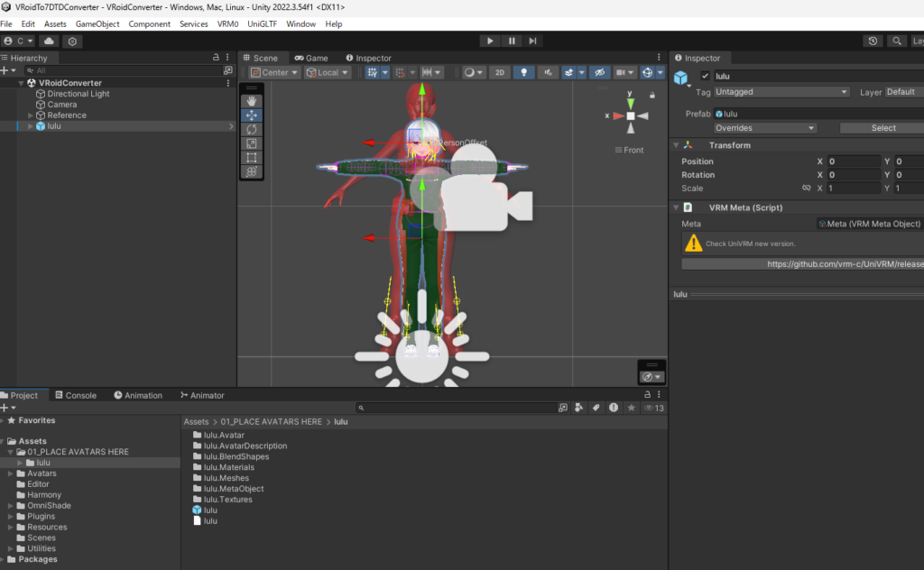
Task: Uncheck the lulu object active checkbox
Action: pyautogui.click(x=705, y=76)
